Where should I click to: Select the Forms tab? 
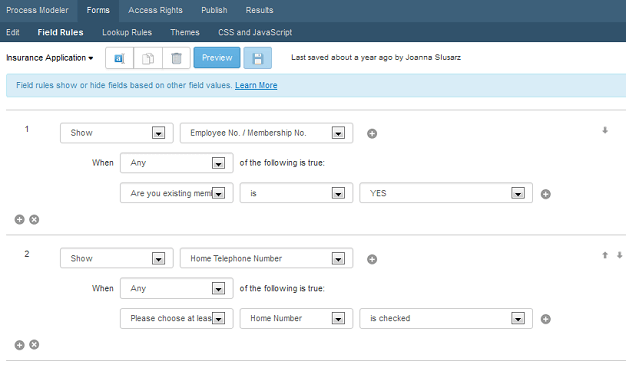[x=98, y=10]
